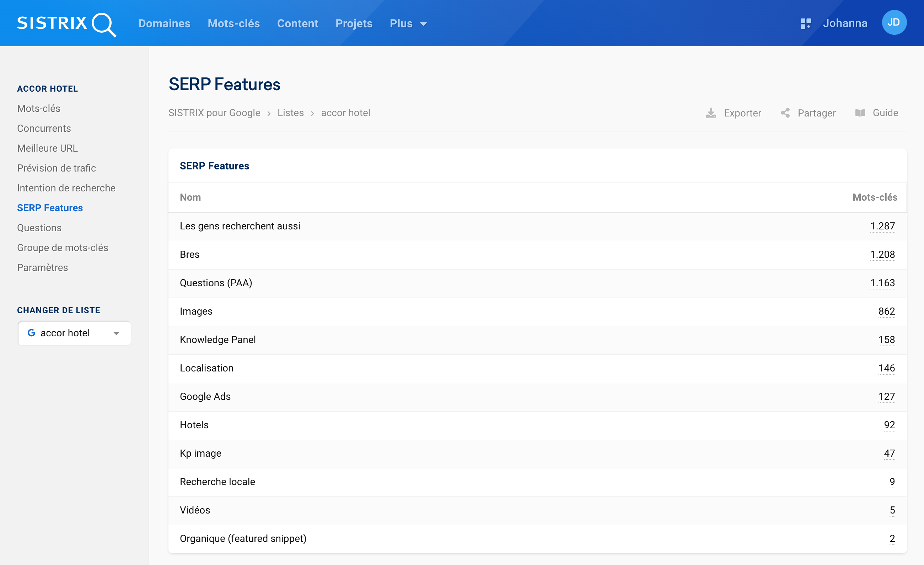The image size is (924, 565).
Task: Open Paramètres in the sidebar
Action: (x=42, y=267)
